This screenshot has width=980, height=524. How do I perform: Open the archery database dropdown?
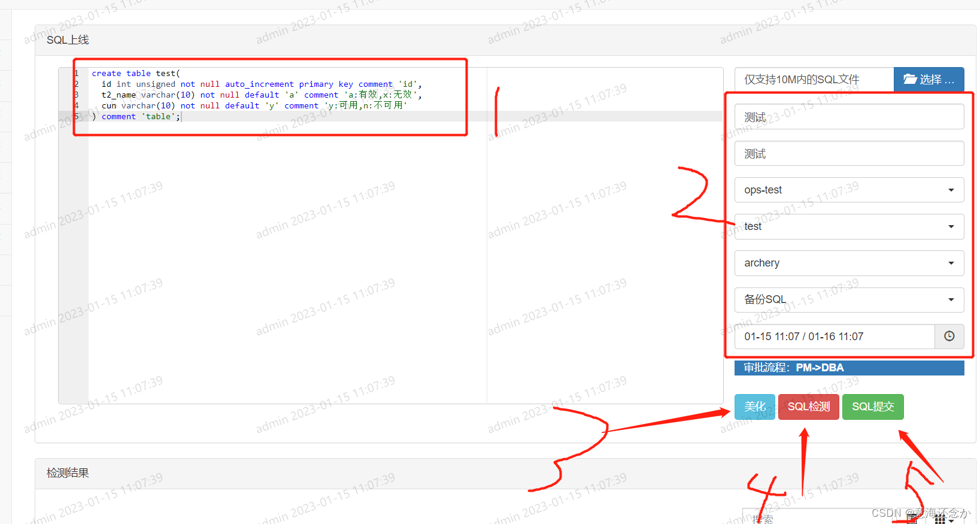[849, 263]
